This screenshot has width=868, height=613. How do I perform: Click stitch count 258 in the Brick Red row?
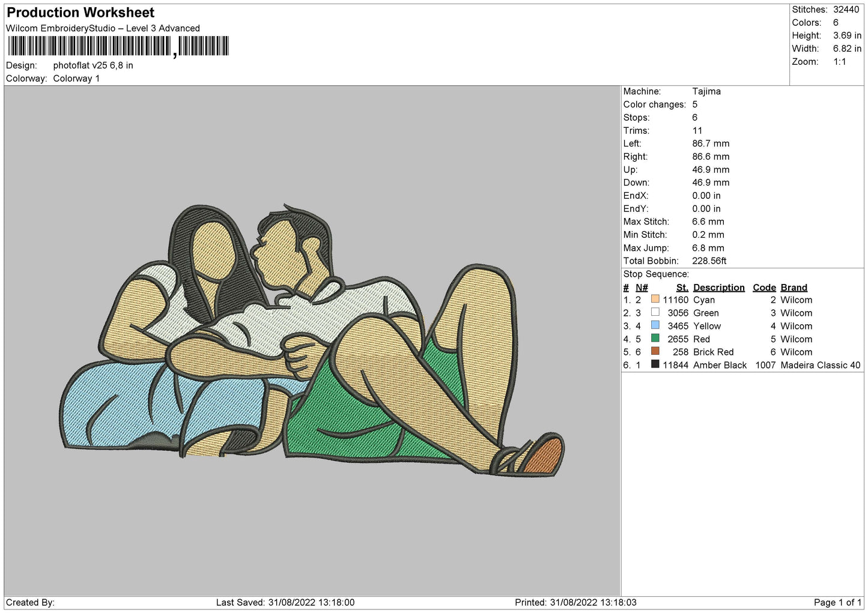681,352
